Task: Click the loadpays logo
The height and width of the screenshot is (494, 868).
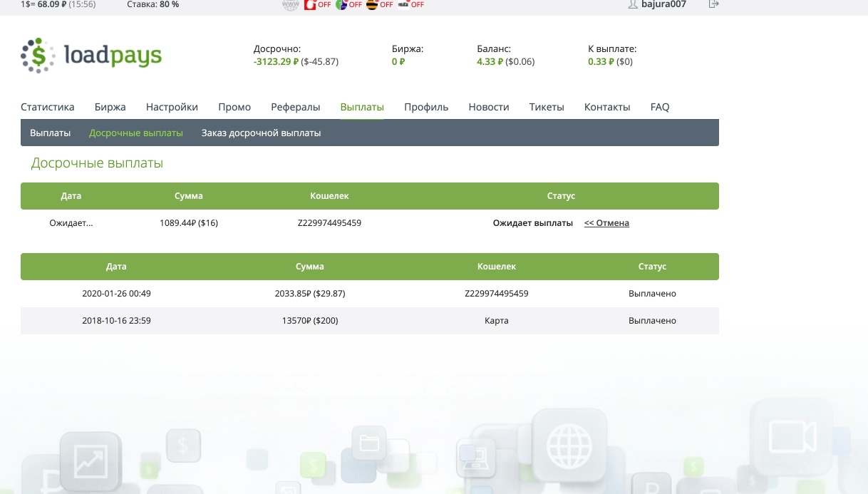Action: click(x=91, y=56)
